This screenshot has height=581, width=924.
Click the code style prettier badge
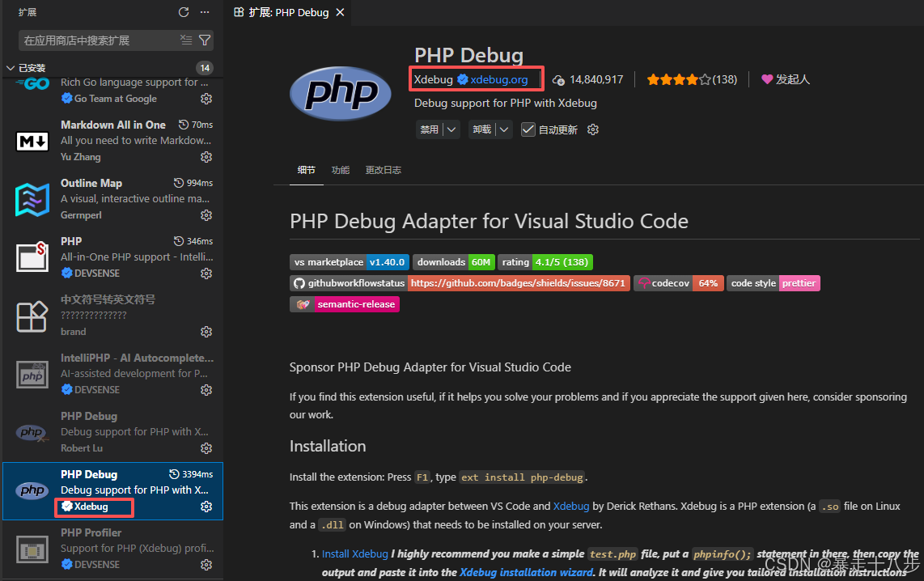pos(774,283)
